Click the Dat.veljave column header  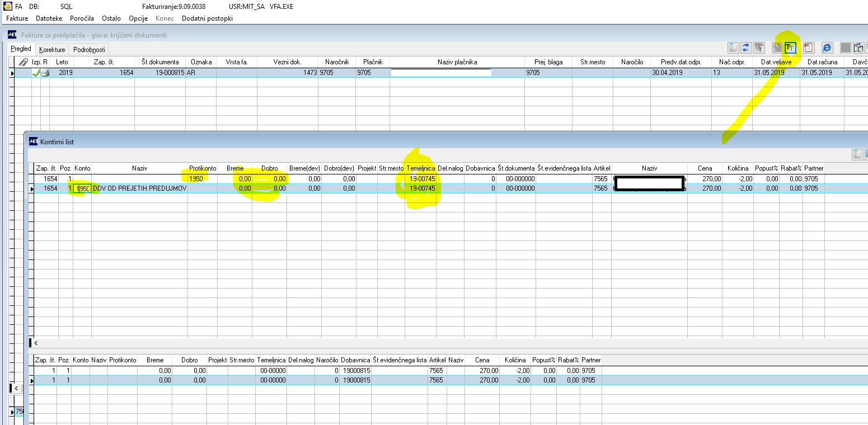[776, 62]
